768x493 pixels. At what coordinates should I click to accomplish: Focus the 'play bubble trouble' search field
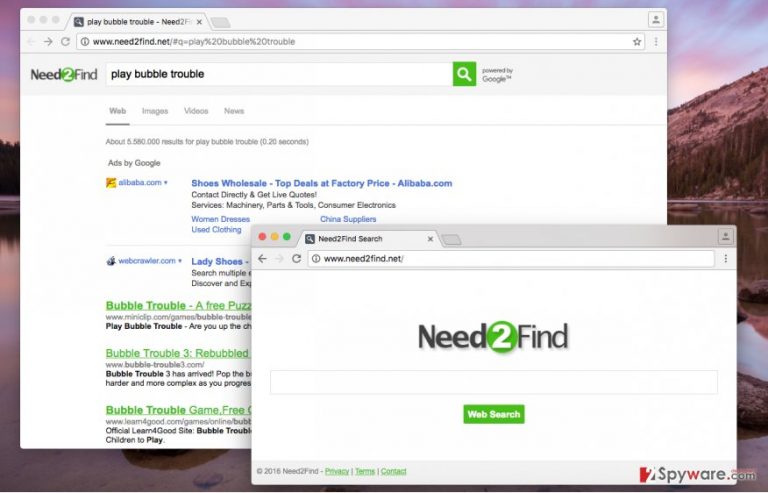point(279,74)
